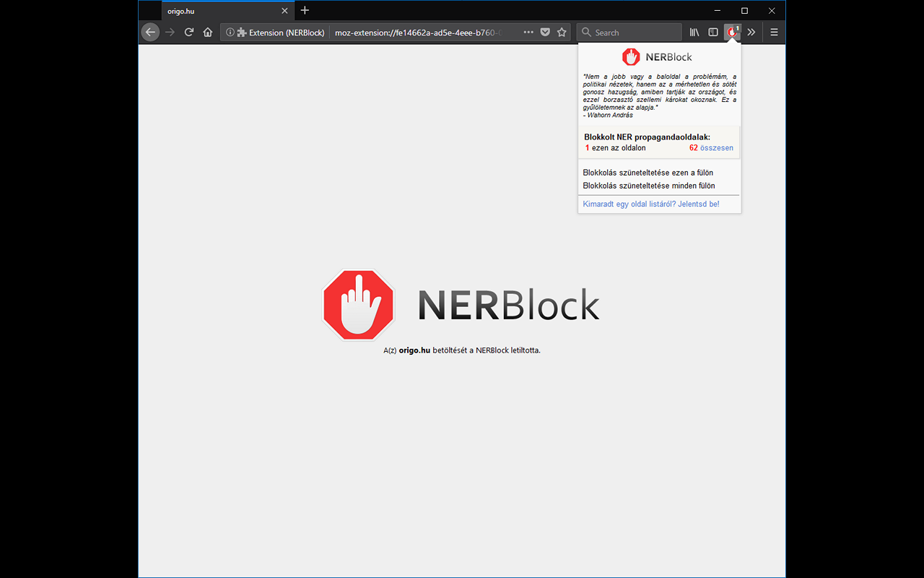Bookmark this page via the star icon
The width and height of the screenshot is (924, 578).
click(x=562, y=32)
